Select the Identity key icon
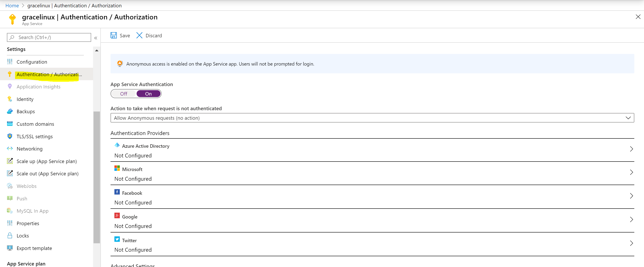Screen dimensions: 644x267 pos(10,99)
